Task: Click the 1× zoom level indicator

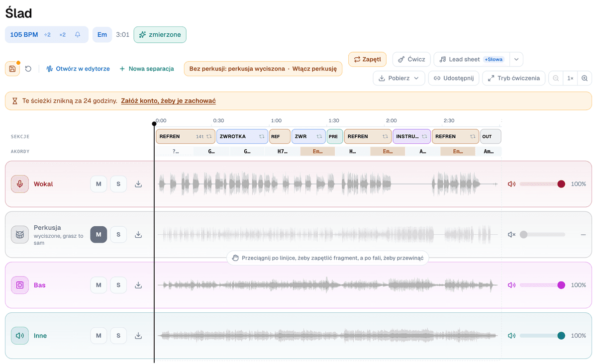Action: 570,78
